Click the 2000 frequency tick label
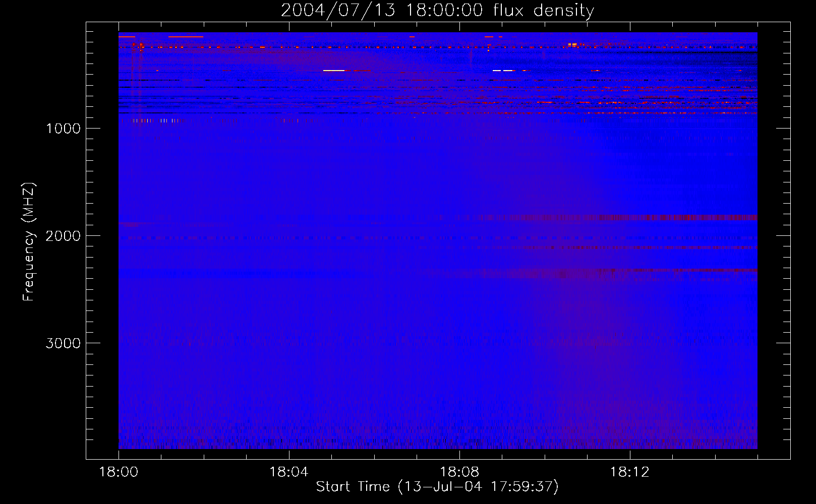Screen dimensions: 816x504 coord(63,236)
